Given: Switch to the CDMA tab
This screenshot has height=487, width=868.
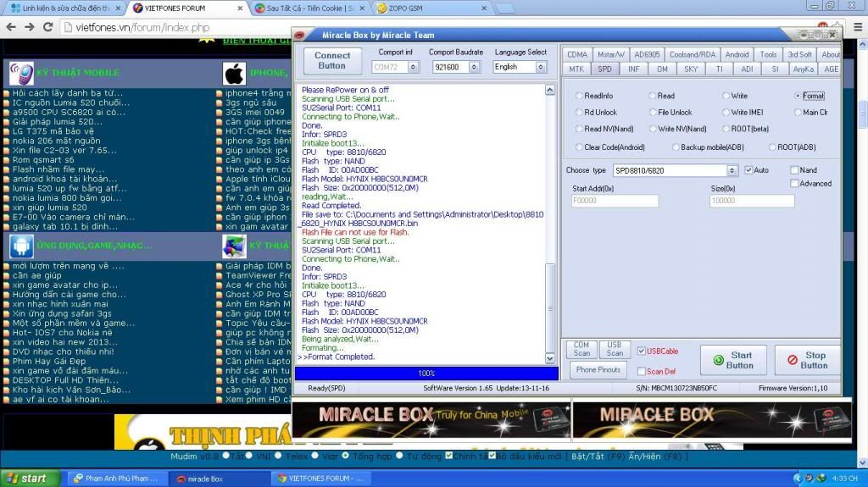Looking at the screenshot, I should click(x=576, y=54).
